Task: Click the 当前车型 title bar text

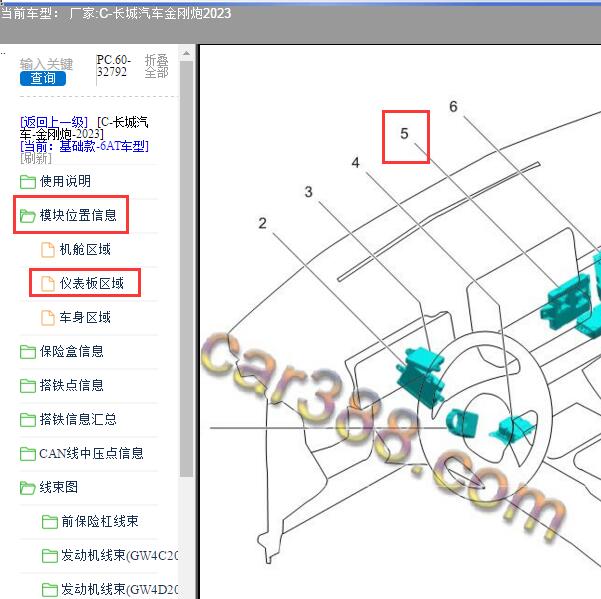Action: (116, 14)
